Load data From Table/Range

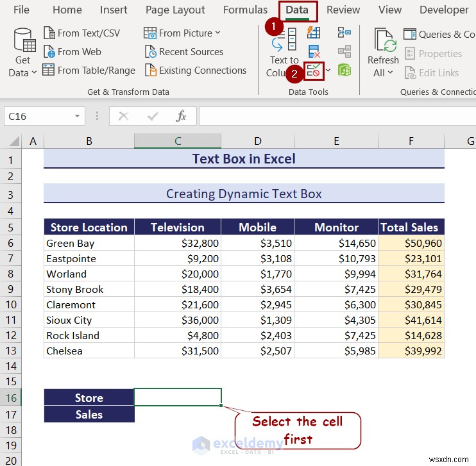tap(89, 70)
